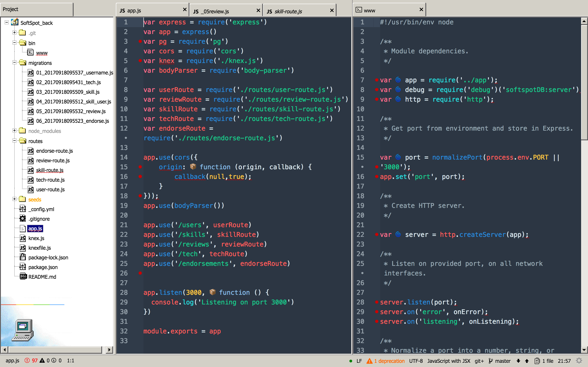Click the git branch master icon
The height and width of the screenshot is (367, 588).
coord(491,361)
